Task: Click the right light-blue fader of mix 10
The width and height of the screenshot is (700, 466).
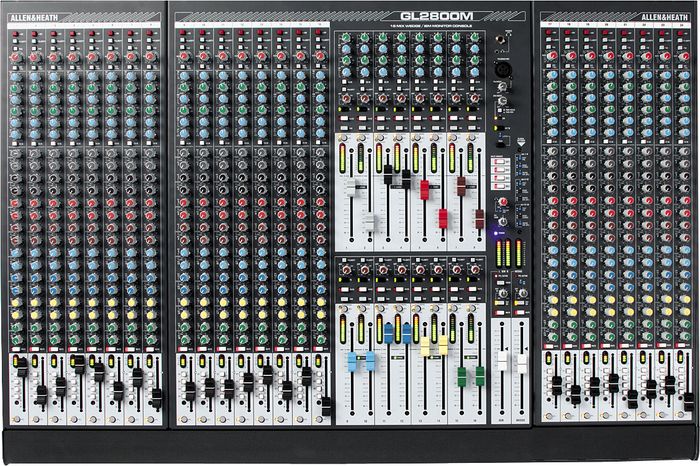Action: (x=370, y=362)
